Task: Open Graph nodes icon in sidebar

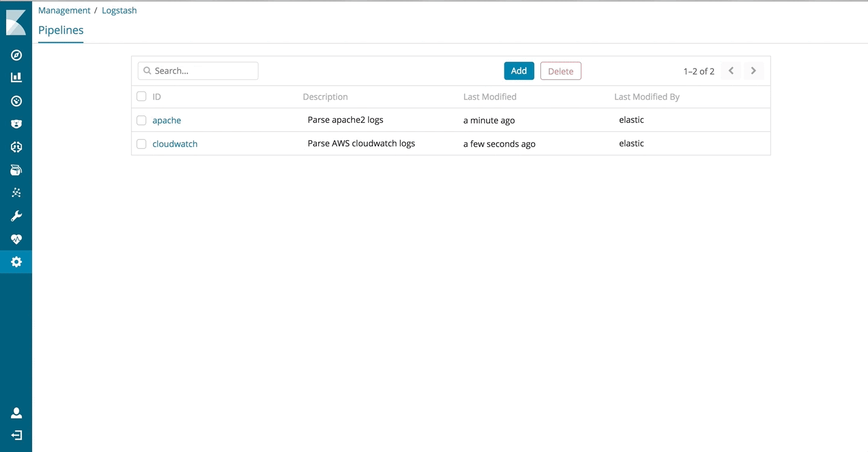Action: coord(16,193)
